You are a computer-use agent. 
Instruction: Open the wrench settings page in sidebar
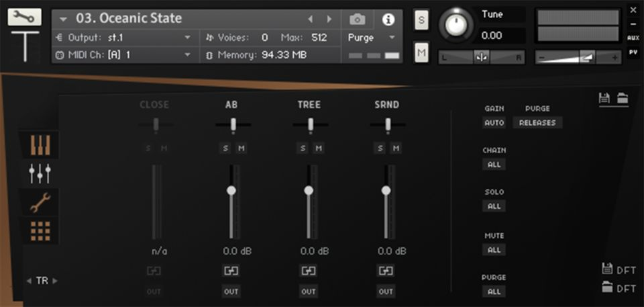pyautogui.click(x=40, y=203)
